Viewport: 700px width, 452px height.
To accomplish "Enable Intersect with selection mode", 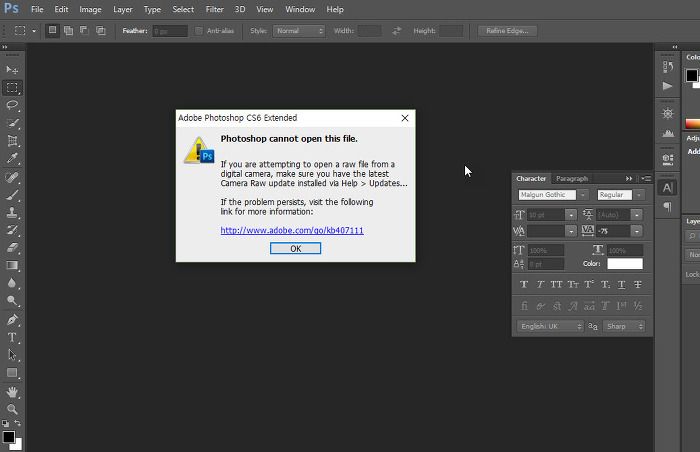I will 101,30.
